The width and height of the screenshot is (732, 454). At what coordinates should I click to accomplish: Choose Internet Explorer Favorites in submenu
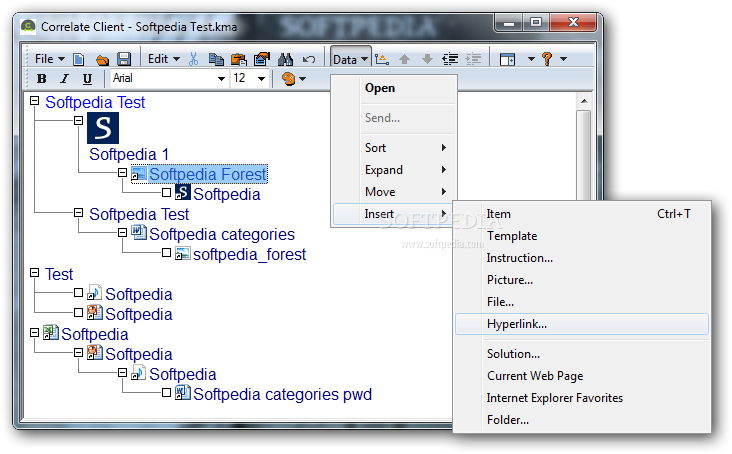click(x=582, y=398)
